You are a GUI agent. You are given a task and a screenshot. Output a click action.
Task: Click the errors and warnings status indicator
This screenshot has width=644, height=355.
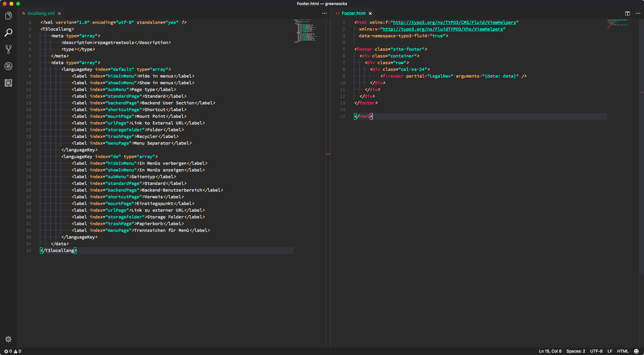[13, 351]
